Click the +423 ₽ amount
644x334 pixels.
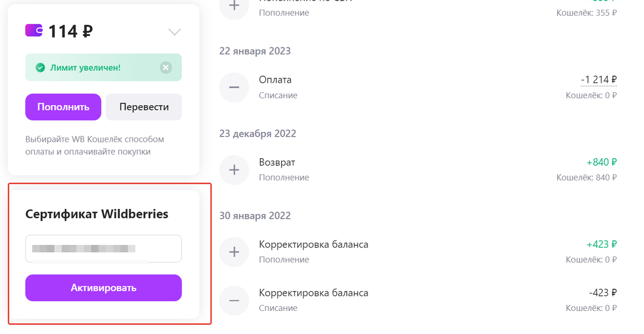click(x=602, y=244)
